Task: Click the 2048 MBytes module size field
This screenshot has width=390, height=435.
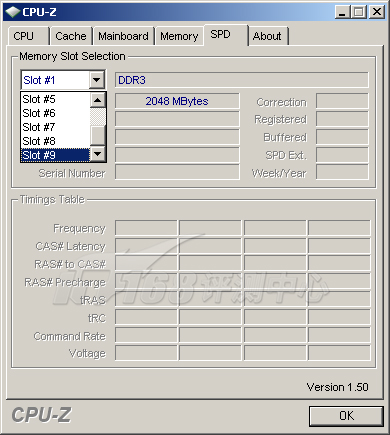Action: 177,101
